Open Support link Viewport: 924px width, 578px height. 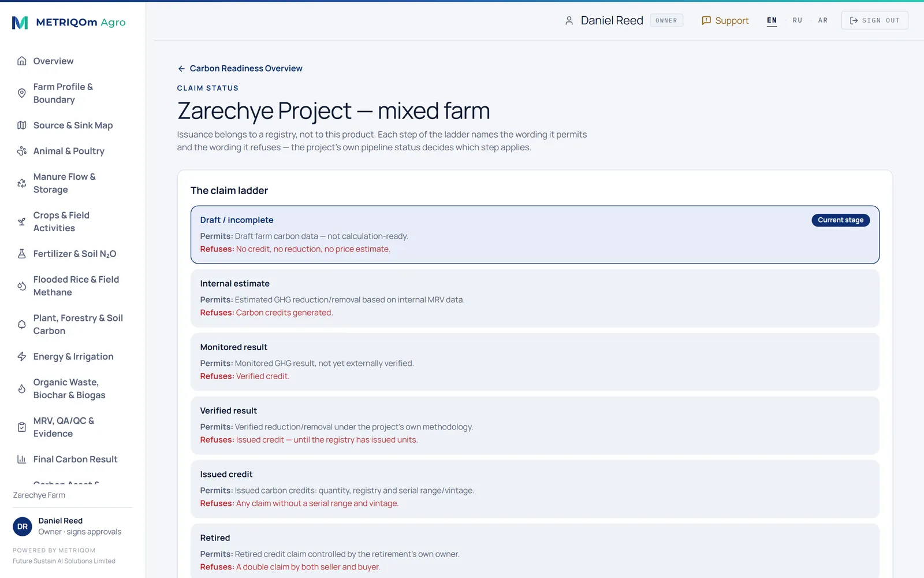click(x=725, y=21)
